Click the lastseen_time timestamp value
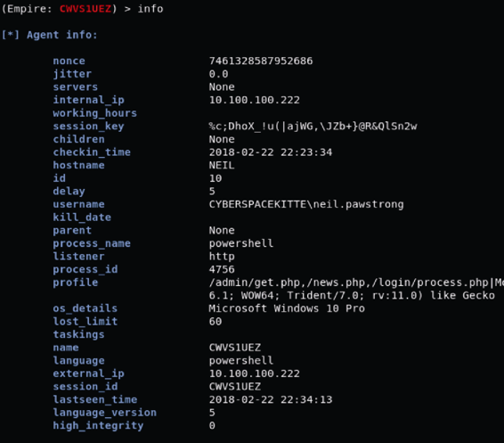This screenshot has height=443, width=504. tap(271, 399)
